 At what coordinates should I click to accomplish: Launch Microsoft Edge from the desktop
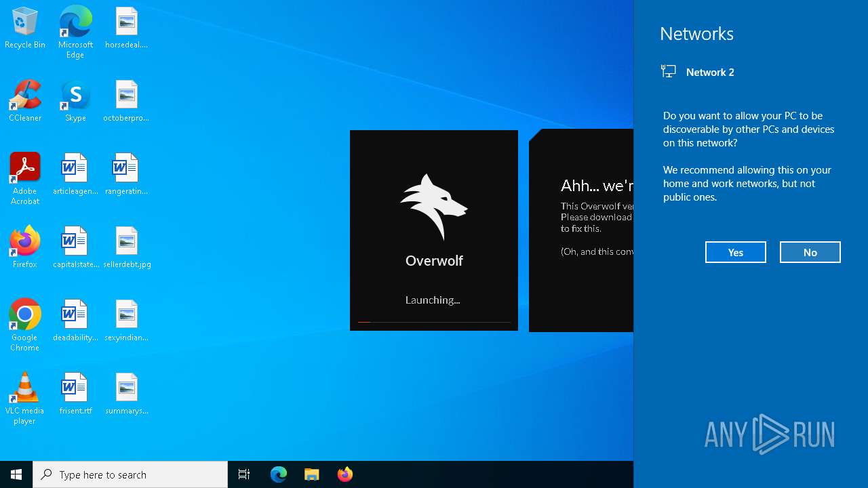click(x=75, y=32)
